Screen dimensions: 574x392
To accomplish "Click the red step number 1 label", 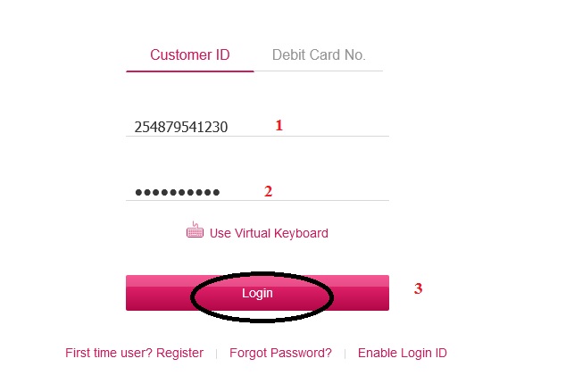I will click(279, 126).
